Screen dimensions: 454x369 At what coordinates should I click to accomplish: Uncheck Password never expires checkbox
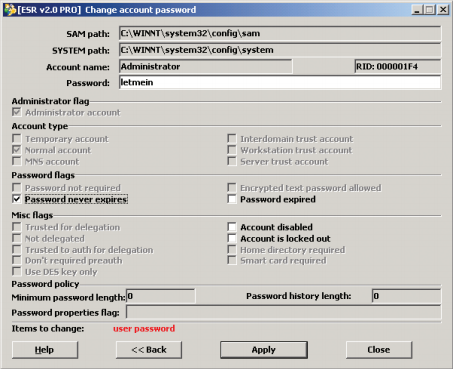point(16,199)
